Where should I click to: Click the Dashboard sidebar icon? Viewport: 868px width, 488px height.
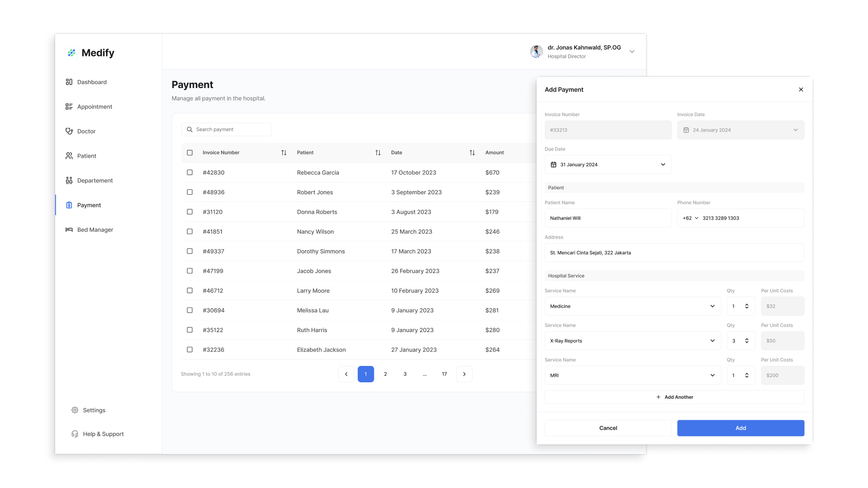(69, 82)
